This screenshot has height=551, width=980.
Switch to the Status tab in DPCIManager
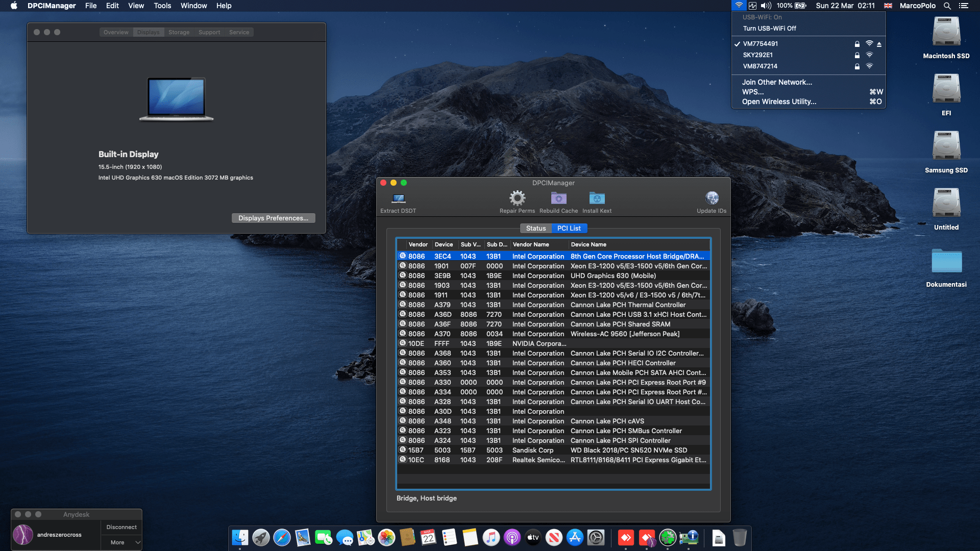pyautogui.click(x=536, y=228)
